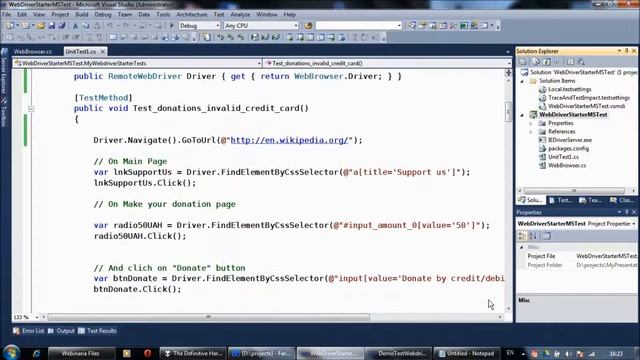Click the Save All toolbar icon
Screen dimensions: 640x360
click(62, 26)
